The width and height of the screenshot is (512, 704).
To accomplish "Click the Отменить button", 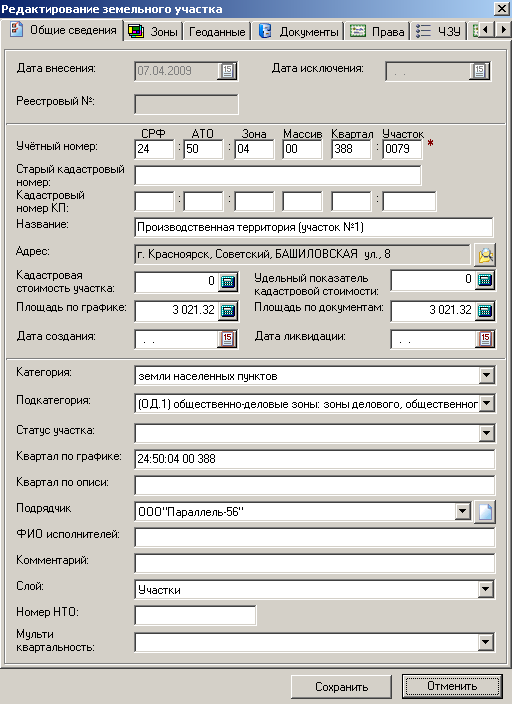I will (x=452, y=686).
